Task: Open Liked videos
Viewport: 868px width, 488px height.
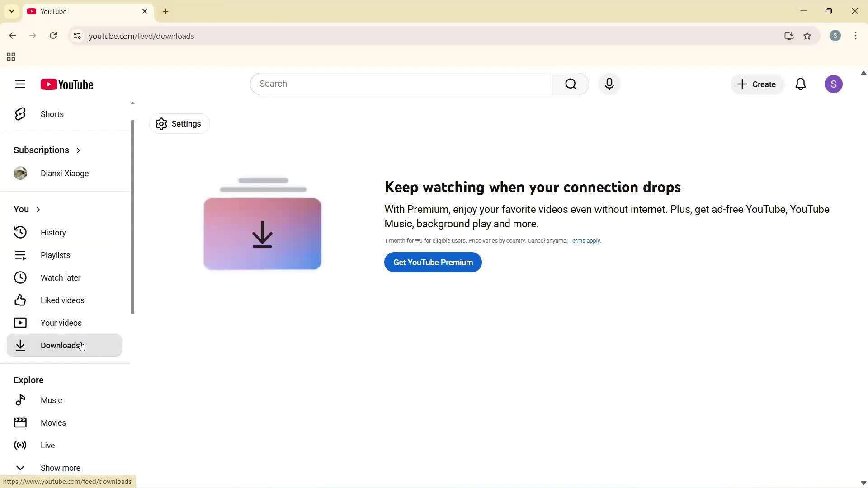Action: 62,300
